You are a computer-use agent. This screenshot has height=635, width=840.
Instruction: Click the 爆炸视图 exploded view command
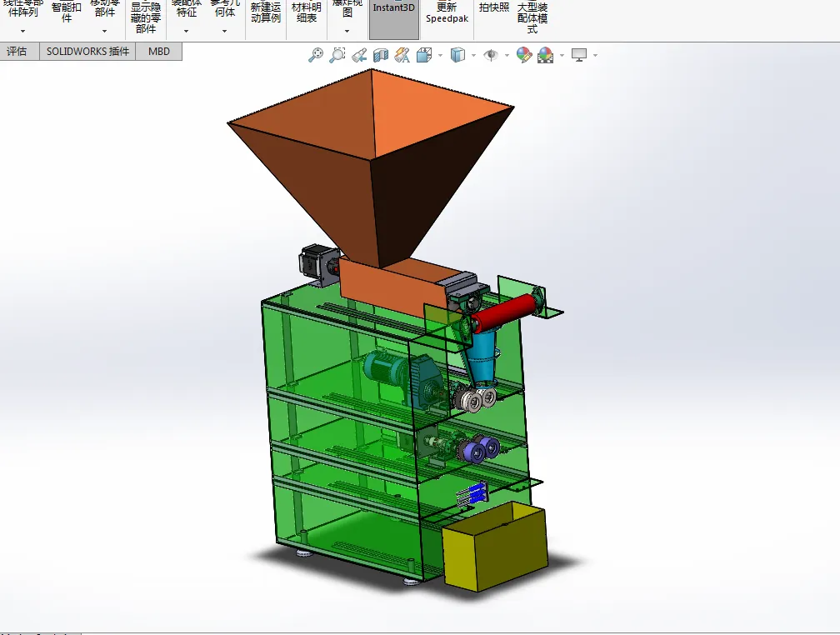click(x=347, y=8)
